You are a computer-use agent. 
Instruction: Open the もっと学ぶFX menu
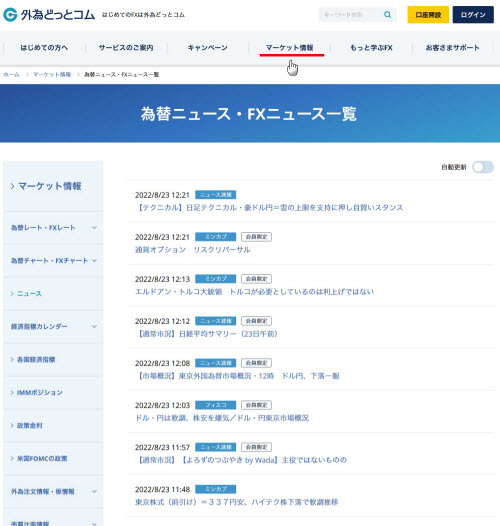[x=371, y=48]
